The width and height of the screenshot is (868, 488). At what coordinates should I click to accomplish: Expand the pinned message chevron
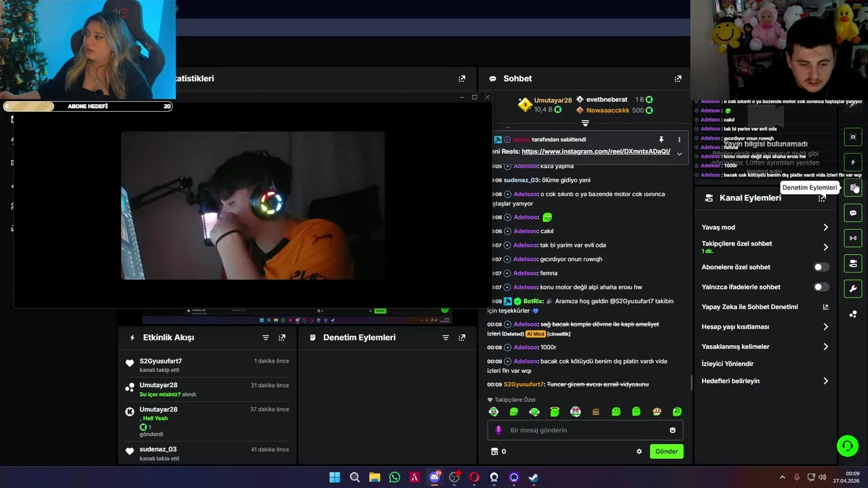pos(679,153)
